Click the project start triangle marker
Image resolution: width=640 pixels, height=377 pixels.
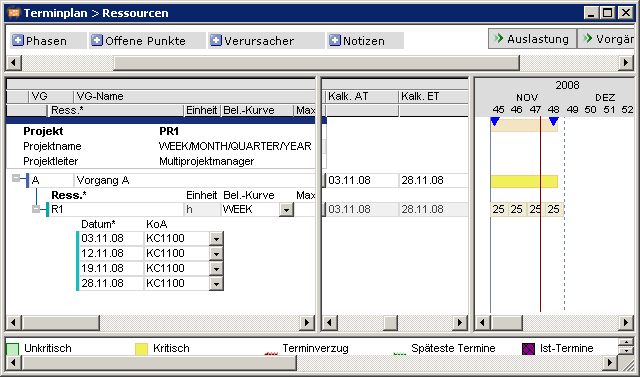pyautogui.click(x=495, y=122)
